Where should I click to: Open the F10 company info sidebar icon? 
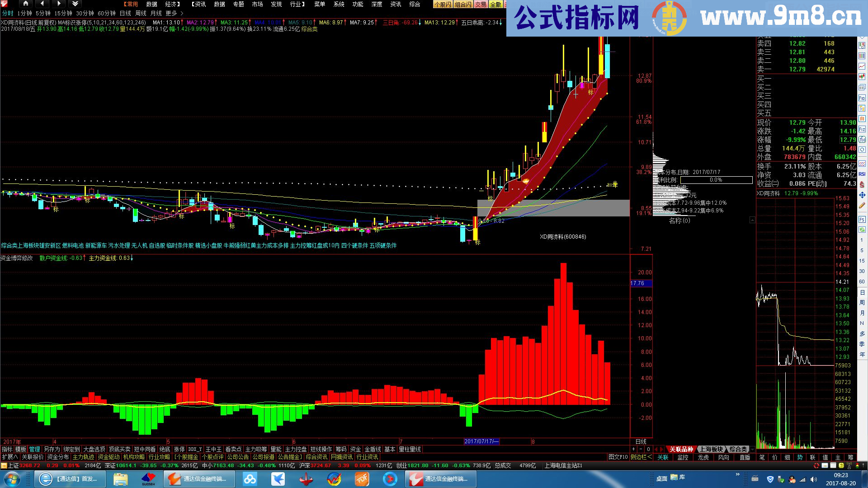[862, 98]
